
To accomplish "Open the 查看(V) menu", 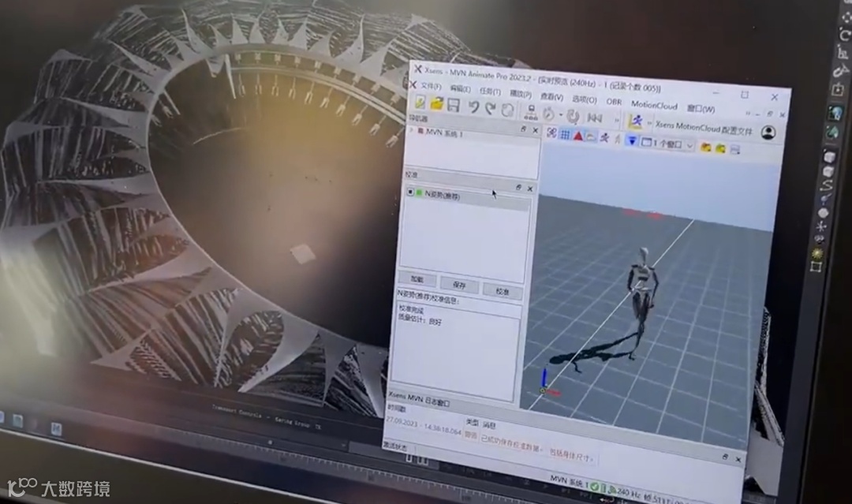I will (551, 97).
